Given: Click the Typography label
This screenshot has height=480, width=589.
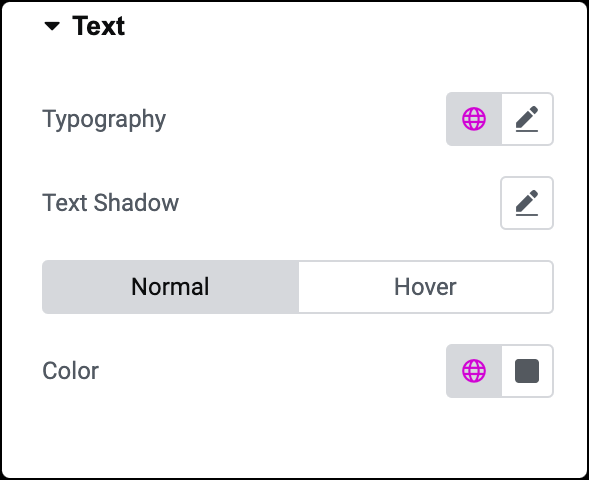Looking at the screenshot, I should [104, 120].
